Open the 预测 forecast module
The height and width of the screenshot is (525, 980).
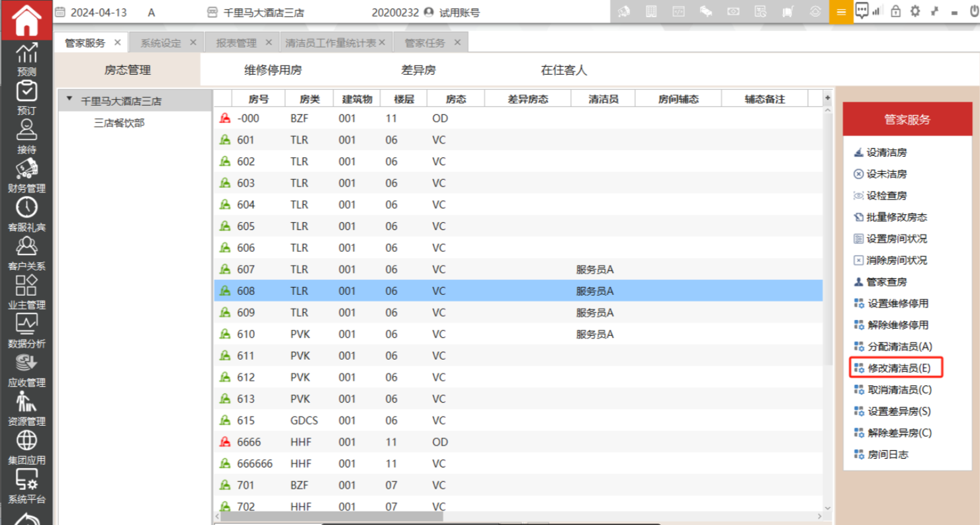(26, 60)
